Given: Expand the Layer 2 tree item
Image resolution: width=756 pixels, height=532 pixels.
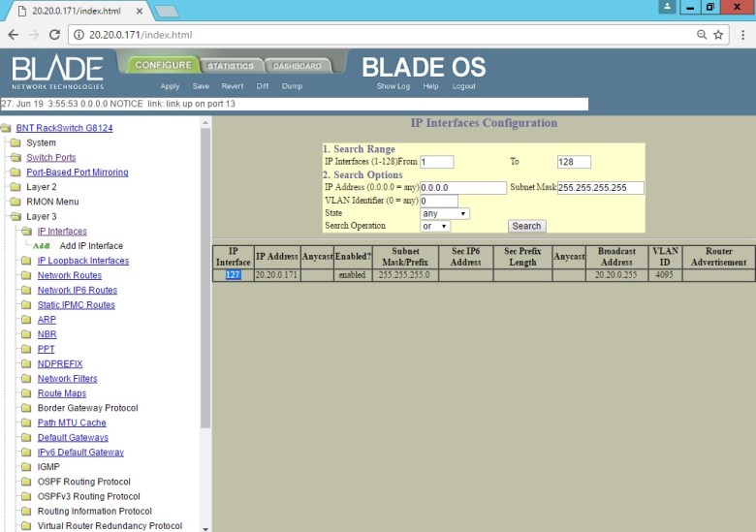Looking at the screenshot, I should click(42, 187).
